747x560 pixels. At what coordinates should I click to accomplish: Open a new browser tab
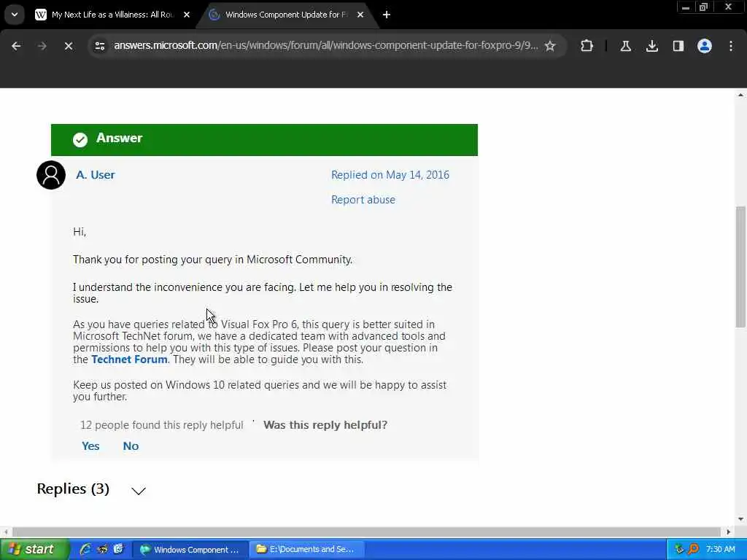coord(387,15)
